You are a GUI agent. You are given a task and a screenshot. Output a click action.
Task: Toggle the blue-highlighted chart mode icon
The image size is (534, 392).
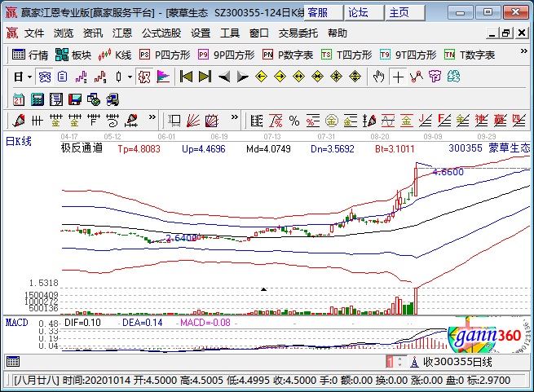tap(44, 77)
